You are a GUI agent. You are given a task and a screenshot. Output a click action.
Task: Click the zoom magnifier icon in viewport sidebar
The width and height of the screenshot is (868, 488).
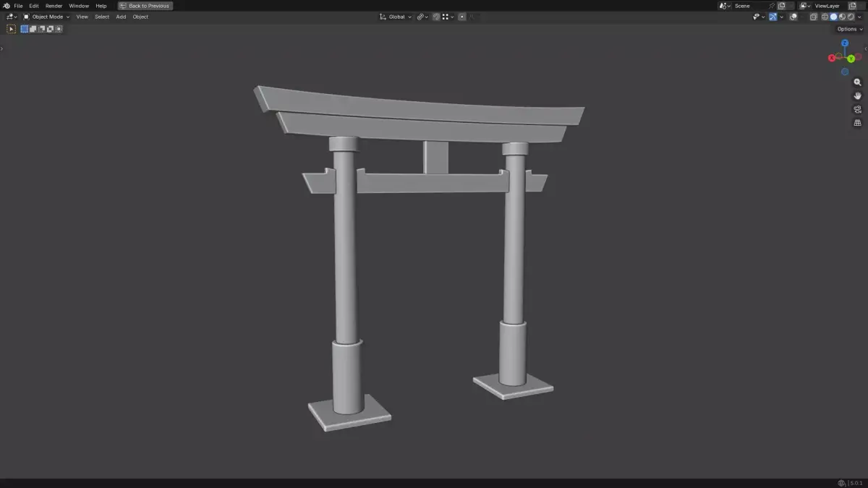point(857,82)
